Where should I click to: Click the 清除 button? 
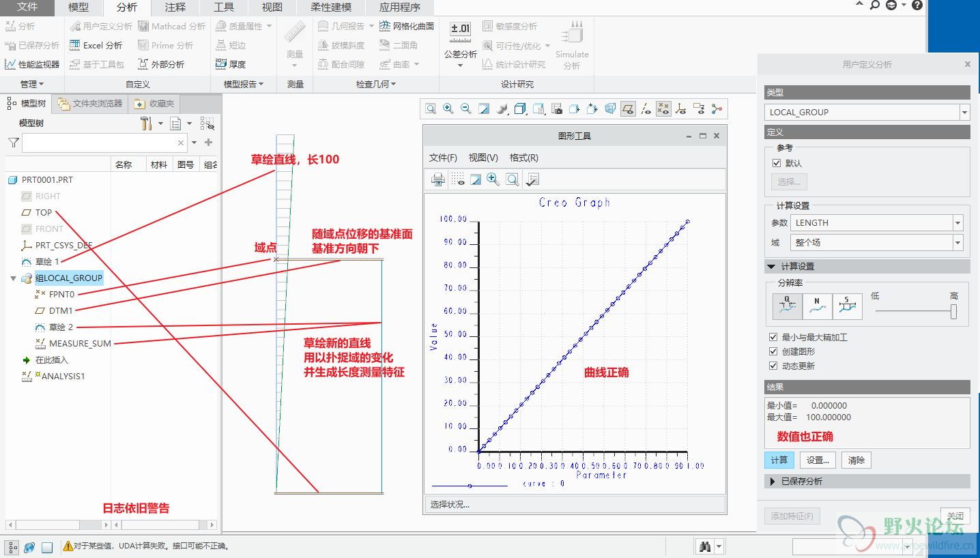[856, 460]
